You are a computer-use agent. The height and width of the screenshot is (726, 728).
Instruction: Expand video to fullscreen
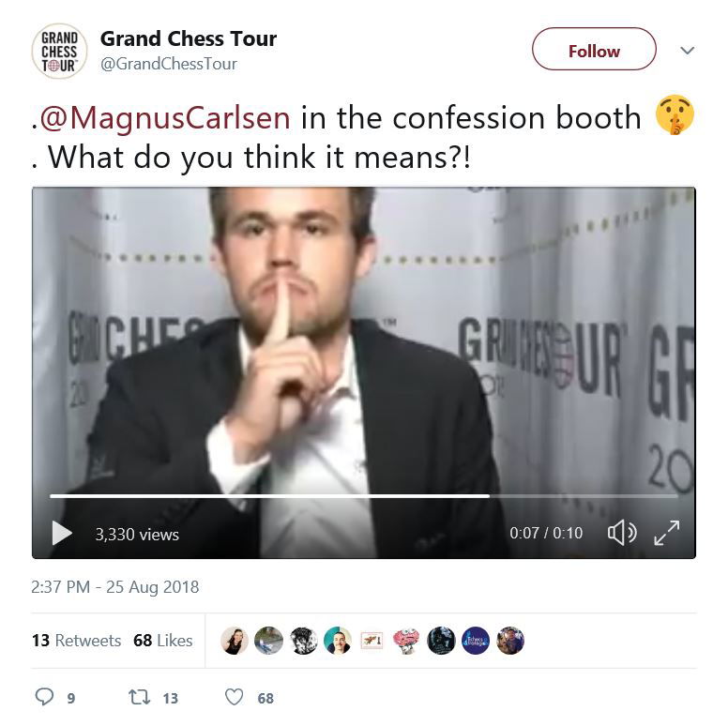[x=666, y=533]
